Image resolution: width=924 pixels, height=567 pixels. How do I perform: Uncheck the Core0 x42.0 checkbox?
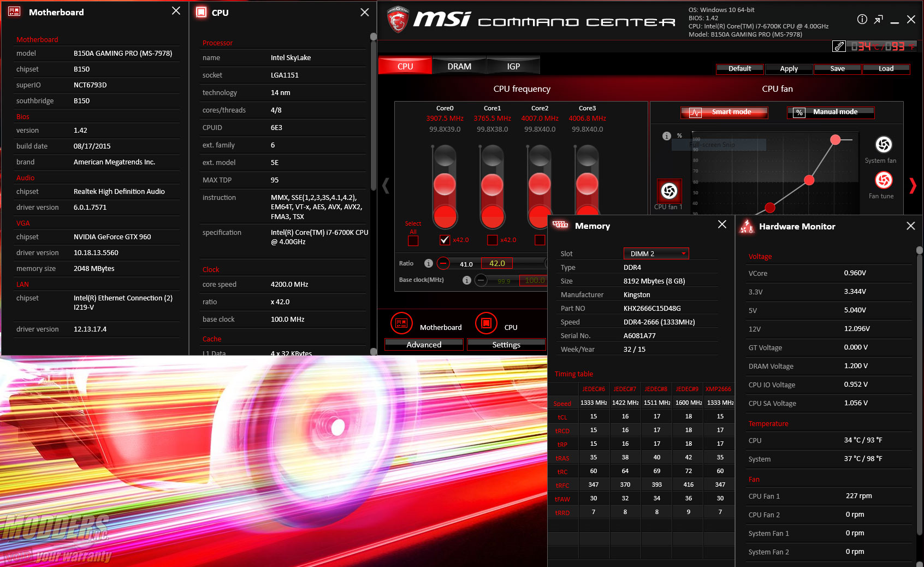[x=445, y=240]
